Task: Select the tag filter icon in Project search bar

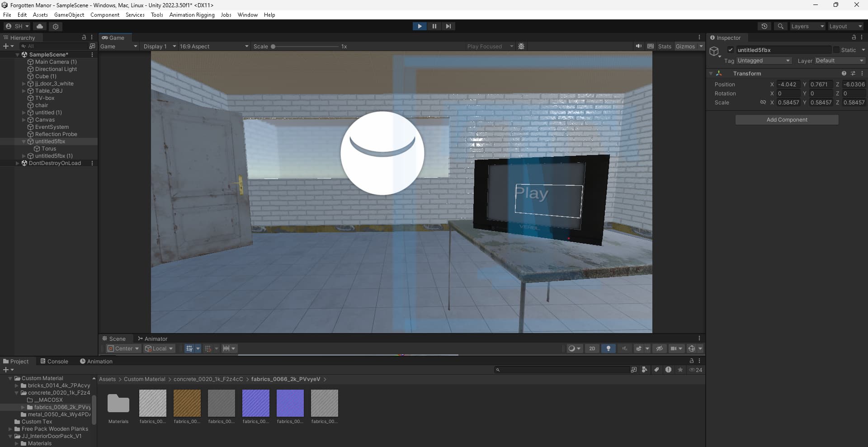Action: tap(657, 370)
